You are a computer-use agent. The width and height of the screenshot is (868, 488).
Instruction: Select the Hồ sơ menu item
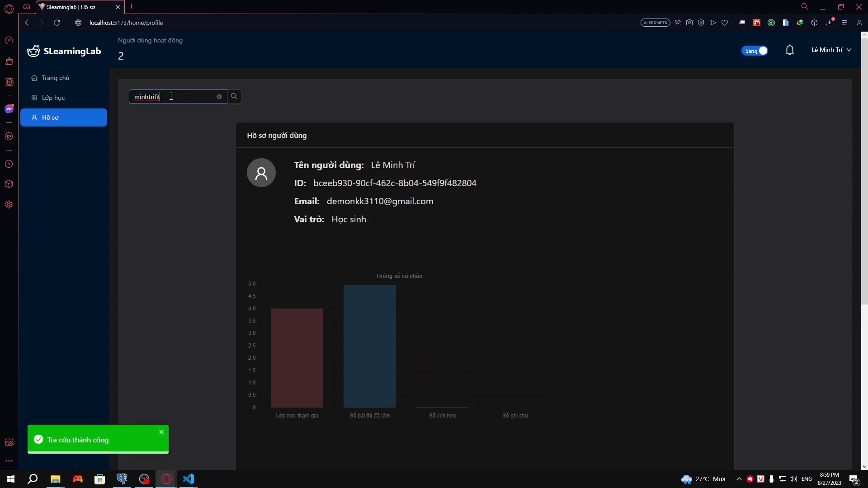pos(63,117)
